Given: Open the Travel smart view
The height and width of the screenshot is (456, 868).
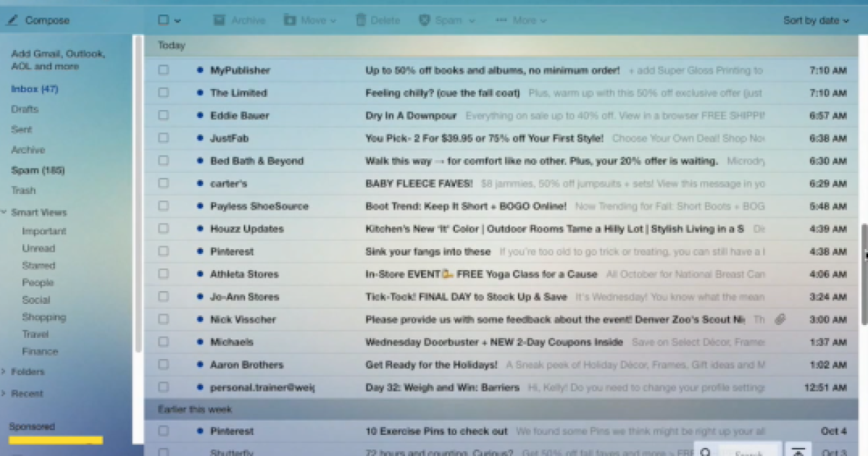Looking at the screenshot, I should tap(35, 334).
